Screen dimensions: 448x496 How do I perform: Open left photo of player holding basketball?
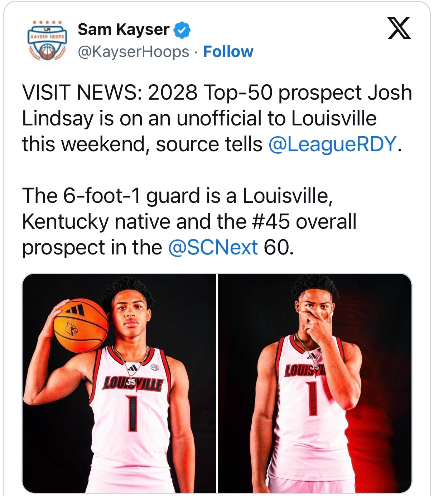119,383
